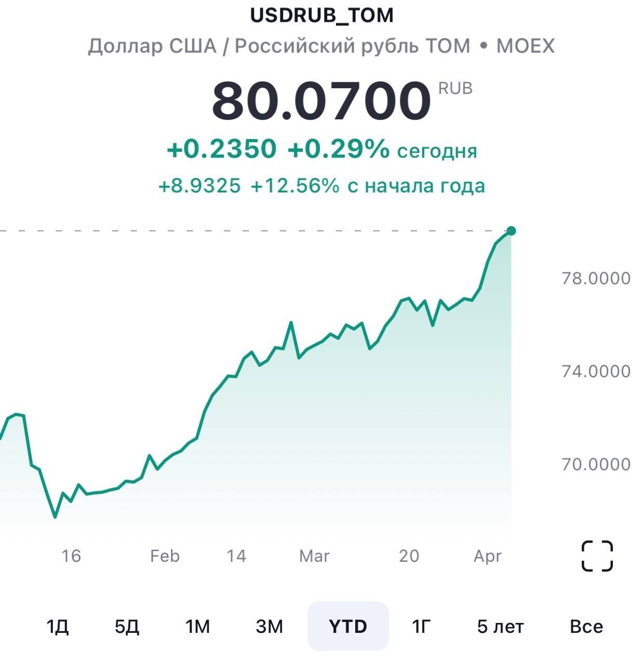Tap the +0.29% сегодня change line

(321, 150)
